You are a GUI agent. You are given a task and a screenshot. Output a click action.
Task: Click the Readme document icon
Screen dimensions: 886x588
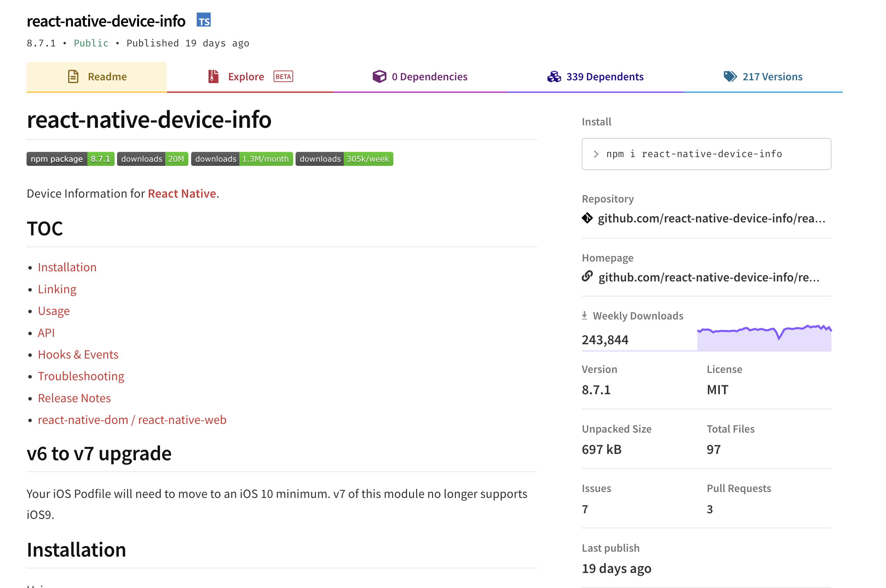coord(73,76)
